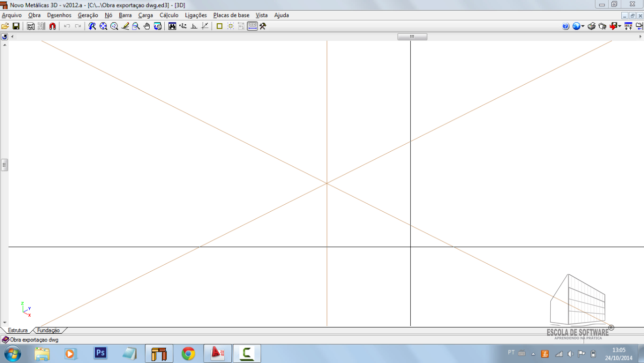644x363 pixels.
Task: Select the Estrutura tab
Action: pyautogui.click(x=18, y=330)
